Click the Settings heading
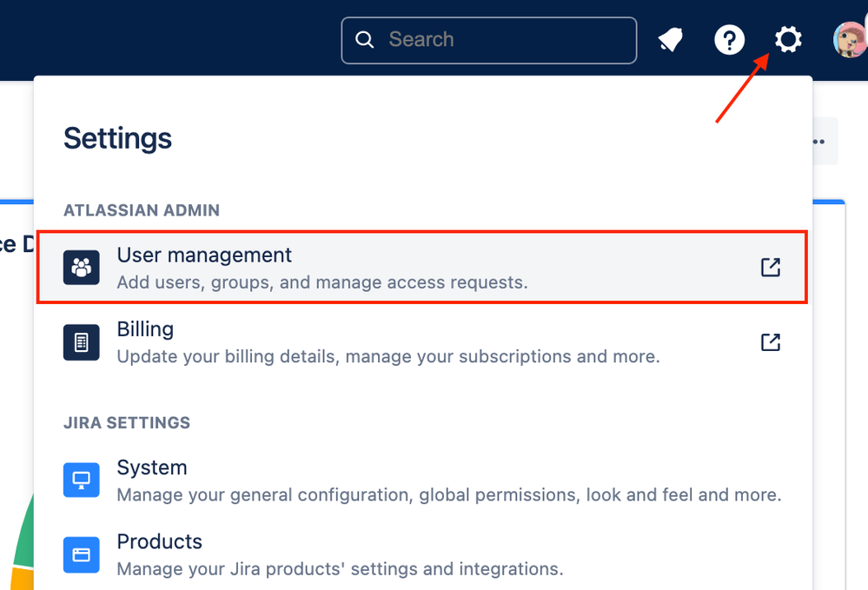 117,138
